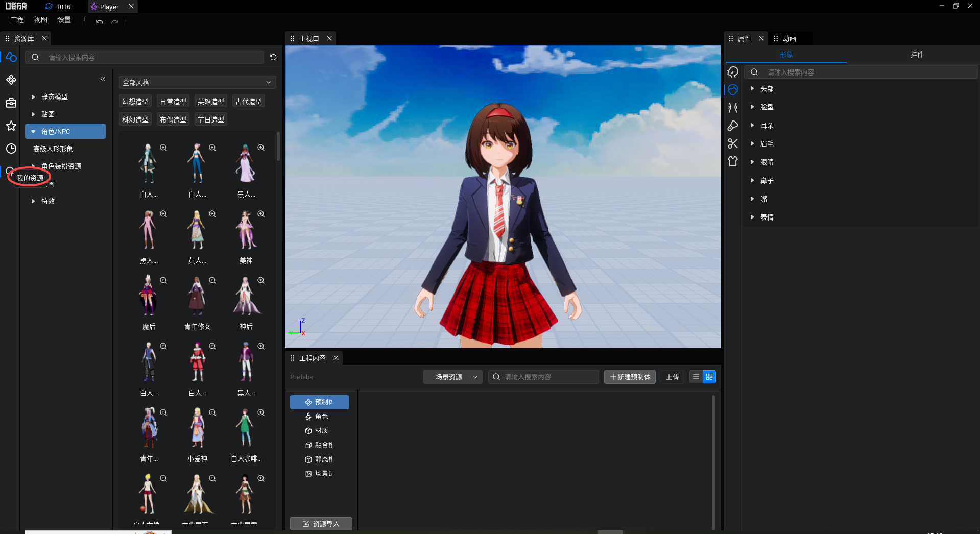Viewport: 980px width, 534px height.
Task: Click the character list vertical scrollbar
Action: (x=278, y=147)
